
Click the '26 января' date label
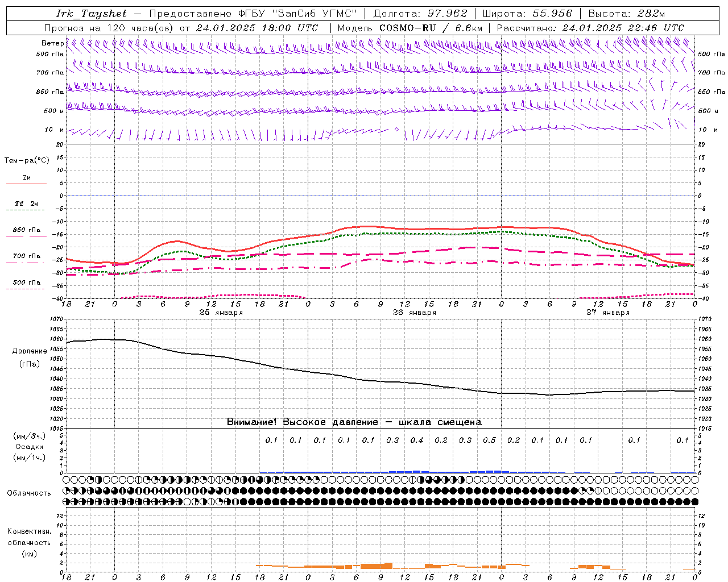click(415, 313)
